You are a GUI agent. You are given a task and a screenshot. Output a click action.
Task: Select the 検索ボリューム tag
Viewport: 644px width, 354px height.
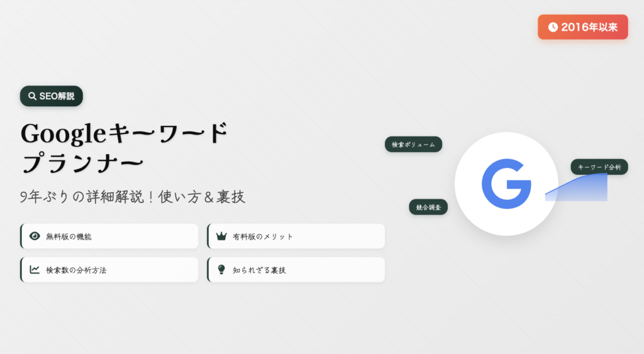[x=413, y=145]
